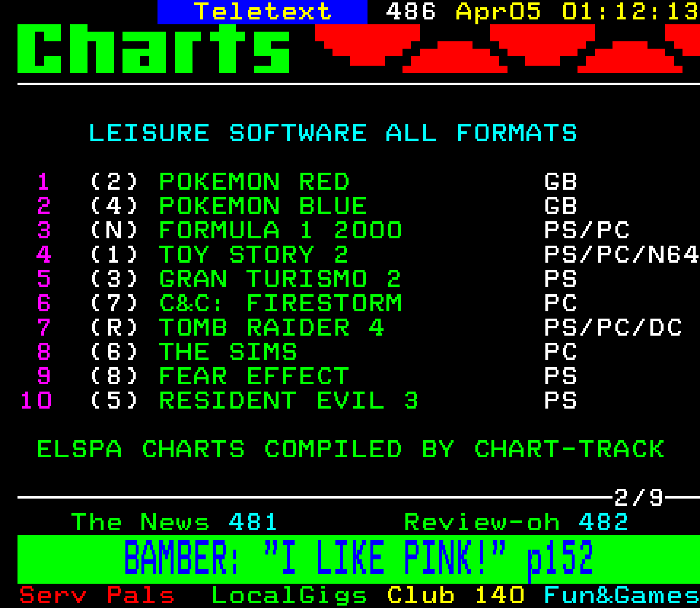
Task: Click the green Charts title
Action: [x=154, y=49]
